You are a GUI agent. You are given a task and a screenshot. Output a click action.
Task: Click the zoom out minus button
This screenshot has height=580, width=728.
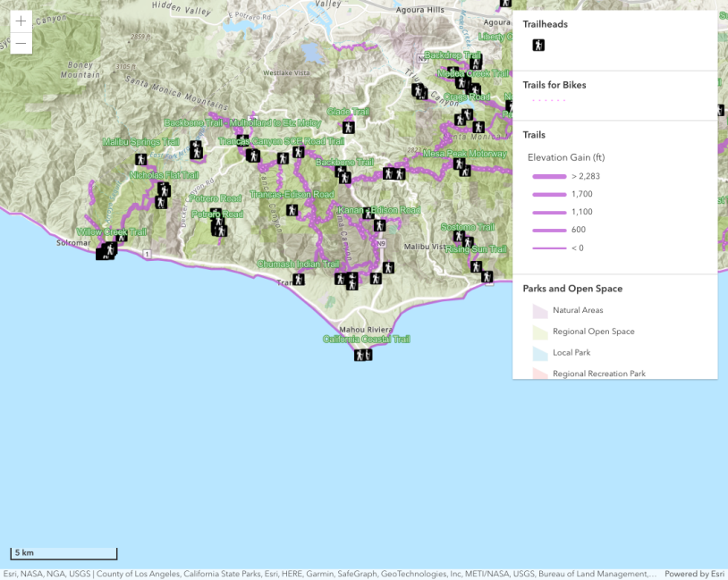click(x=21, y=44)
